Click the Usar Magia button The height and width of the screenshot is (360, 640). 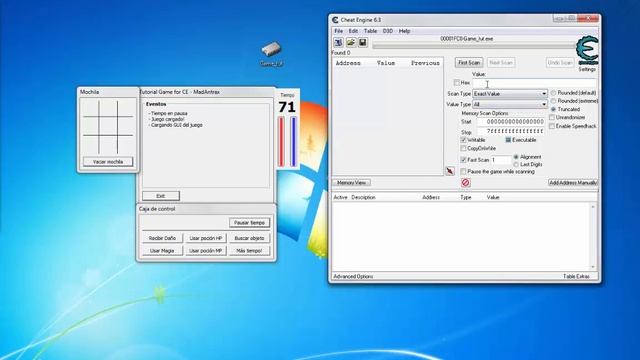[162, 251]
